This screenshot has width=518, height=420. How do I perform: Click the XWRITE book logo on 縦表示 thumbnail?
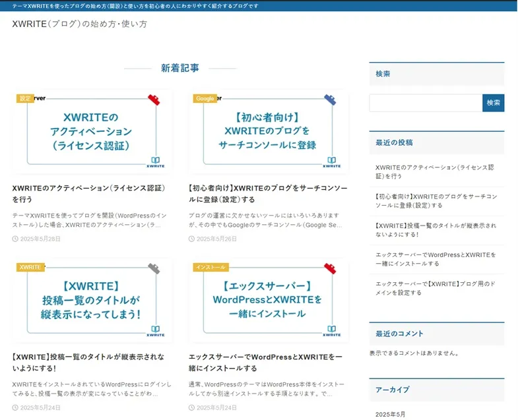tap(156, 331)
